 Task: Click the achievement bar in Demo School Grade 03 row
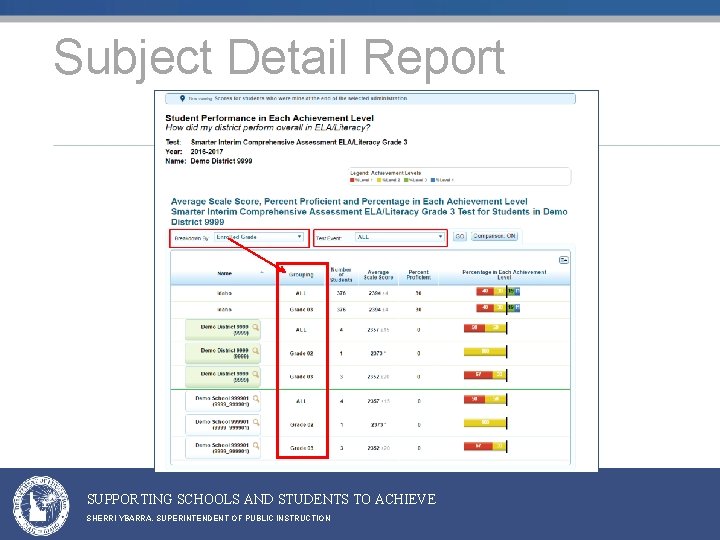(485, 446)
